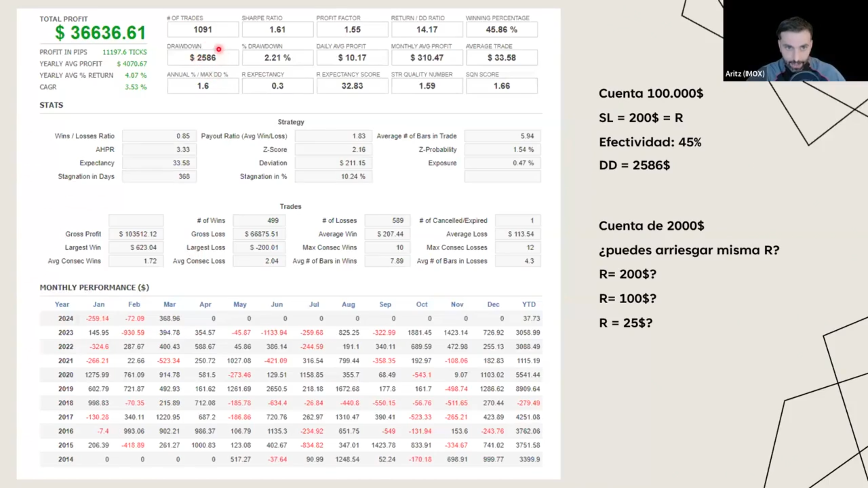
Task: Click the MONTHLY PERFORMANCE ($) heading
Action: (x=94, y=288)
